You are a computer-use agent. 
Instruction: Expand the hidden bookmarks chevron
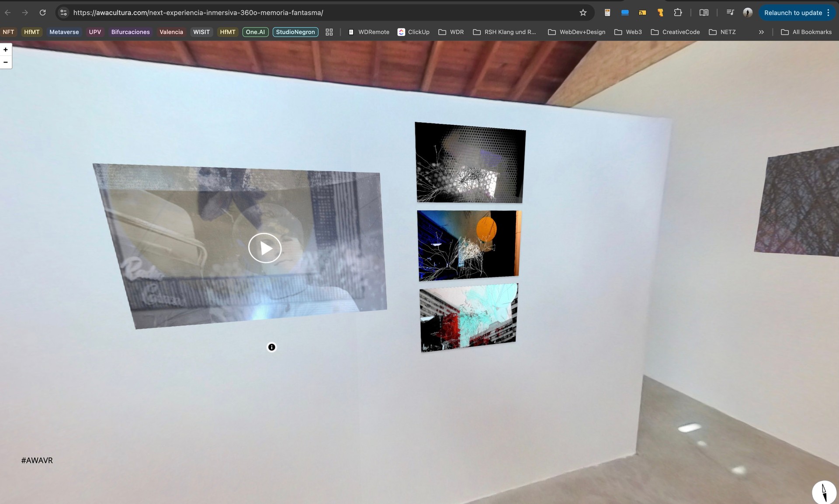[x=761, y=32]
